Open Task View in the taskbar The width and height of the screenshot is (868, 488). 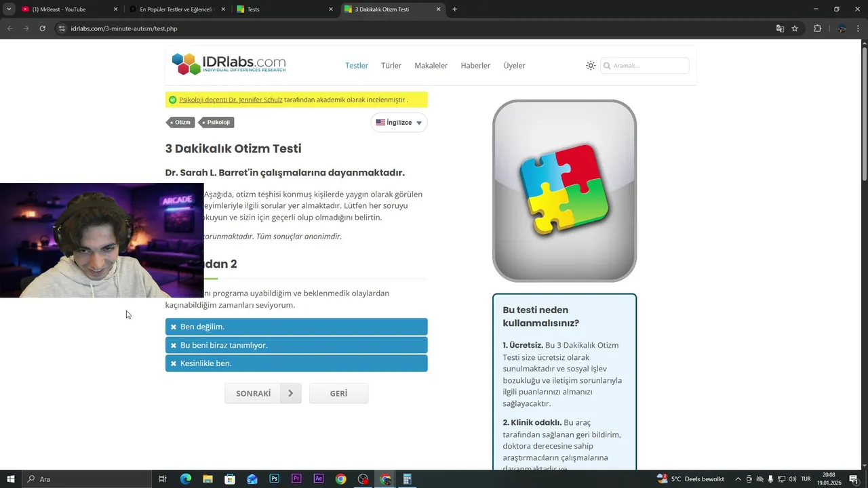coord(163,479)
